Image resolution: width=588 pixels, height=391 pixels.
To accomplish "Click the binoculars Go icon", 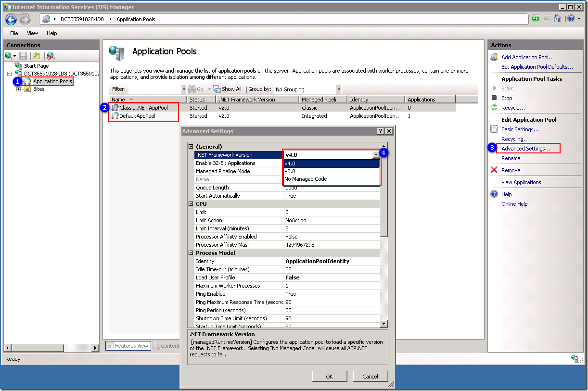I will tap(192, 89).
